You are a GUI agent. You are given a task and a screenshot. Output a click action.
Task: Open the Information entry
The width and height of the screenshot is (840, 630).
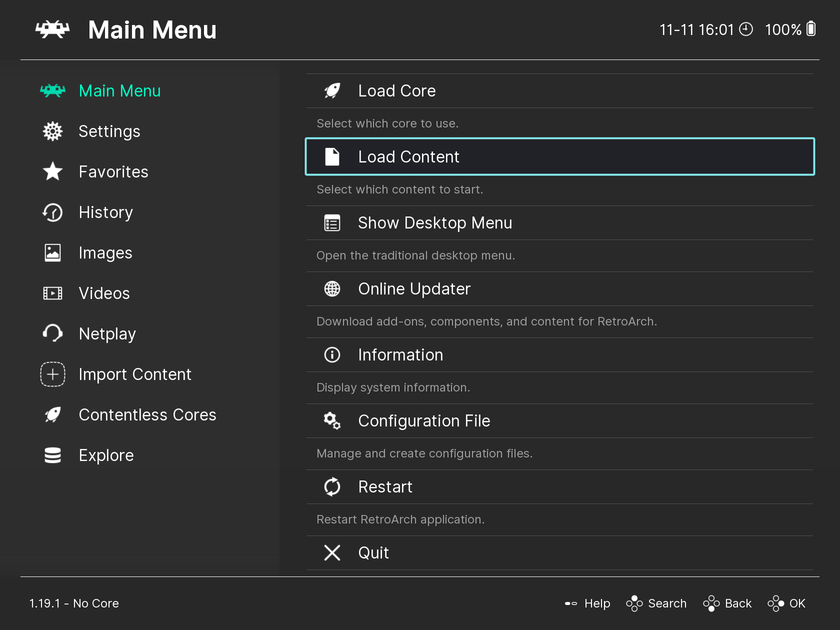point(559,354)
